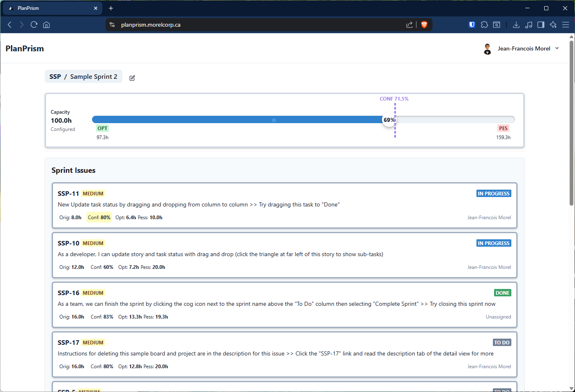Click Conf: 80% on SSP-17

[102, 367]
